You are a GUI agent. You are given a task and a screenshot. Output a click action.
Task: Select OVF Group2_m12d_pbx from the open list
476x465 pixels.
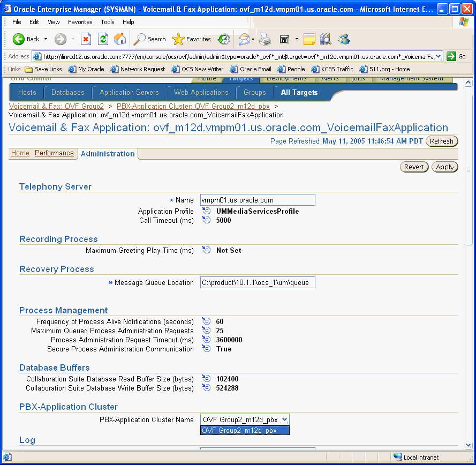tap(244, 430)
